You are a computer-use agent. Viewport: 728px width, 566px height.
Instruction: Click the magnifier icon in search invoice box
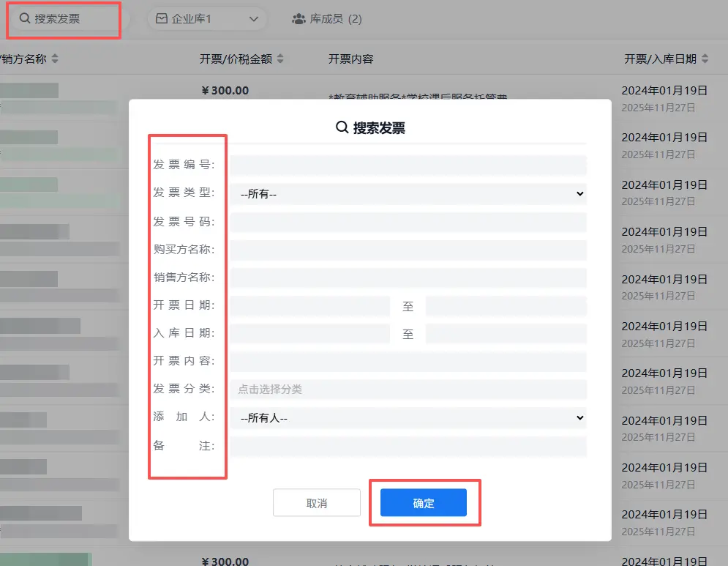tap(25, 19)
